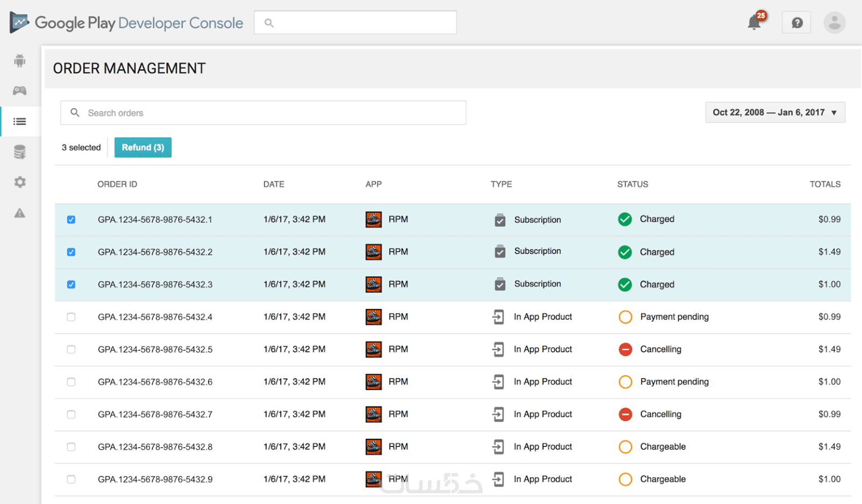
Task: Click Subscription type icon in order 5432.2
Action: tap(500, 251)
